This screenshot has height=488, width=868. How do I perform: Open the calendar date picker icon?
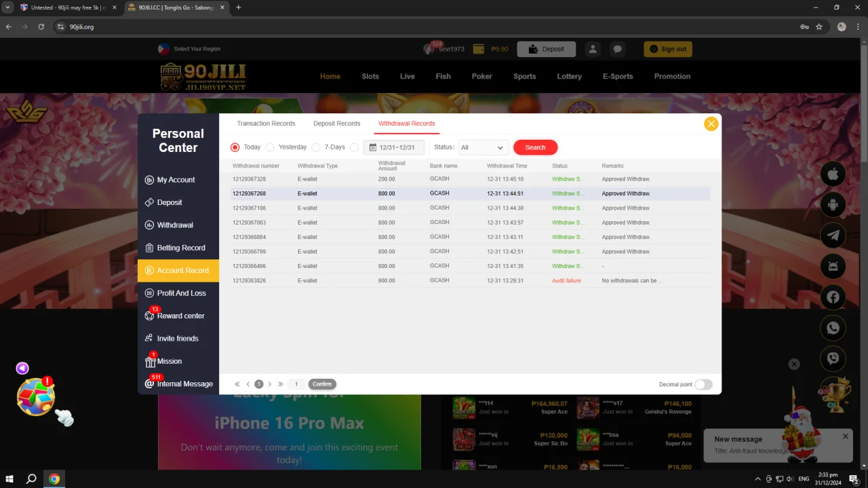click(x=373, y=147)
